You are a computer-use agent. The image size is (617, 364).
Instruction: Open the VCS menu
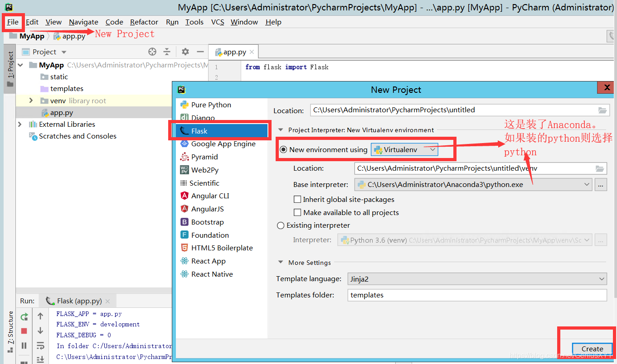pyautogui.click(x=218, y=22)
